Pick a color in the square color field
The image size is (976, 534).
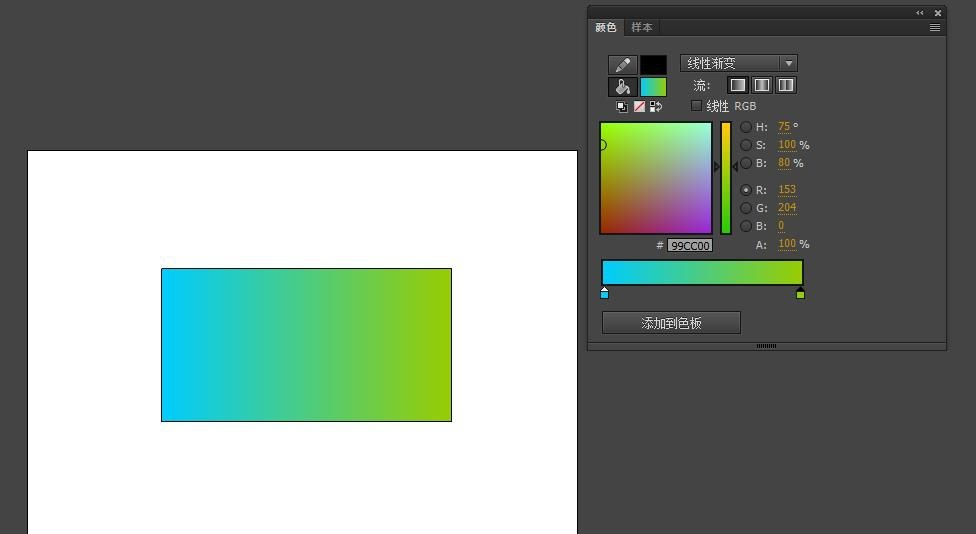click(655, 178)
